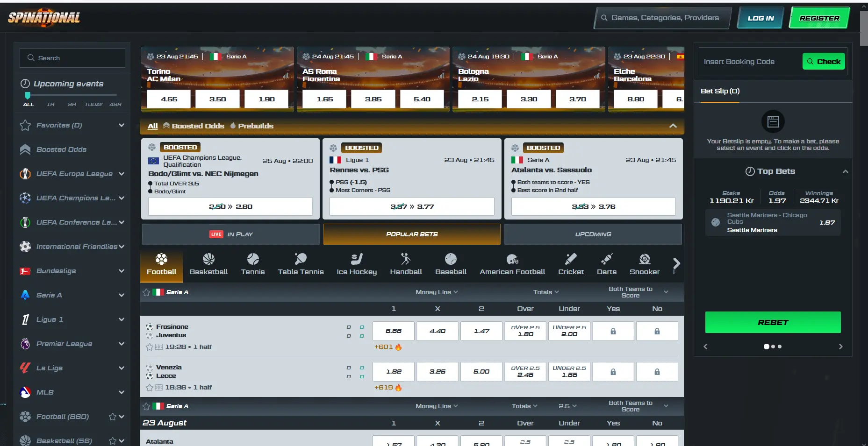The height and width of the screenshot is (446, 868).
Task: Favorite the Venezia vs Lecce match
Action: click(x=150, y=388)
